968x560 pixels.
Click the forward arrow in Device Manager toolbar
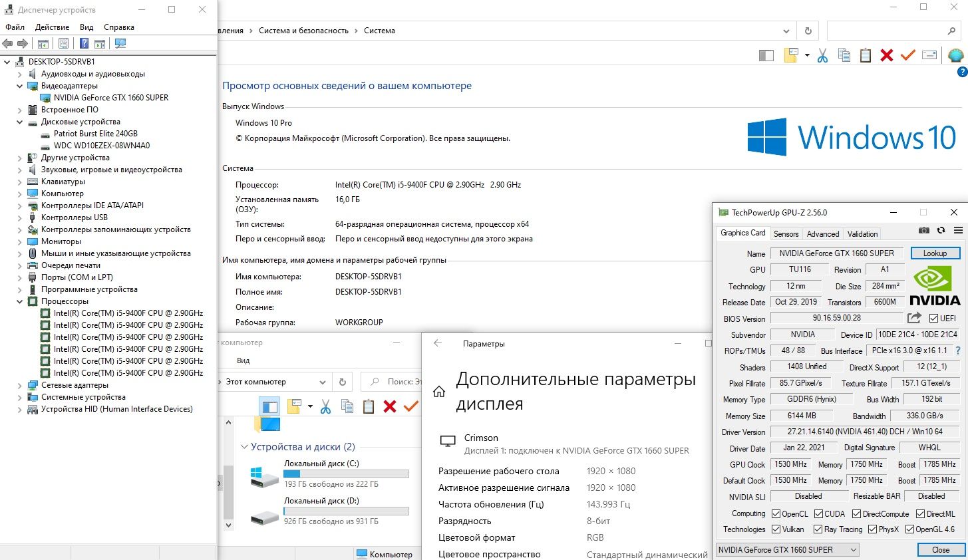coord(23,43)
